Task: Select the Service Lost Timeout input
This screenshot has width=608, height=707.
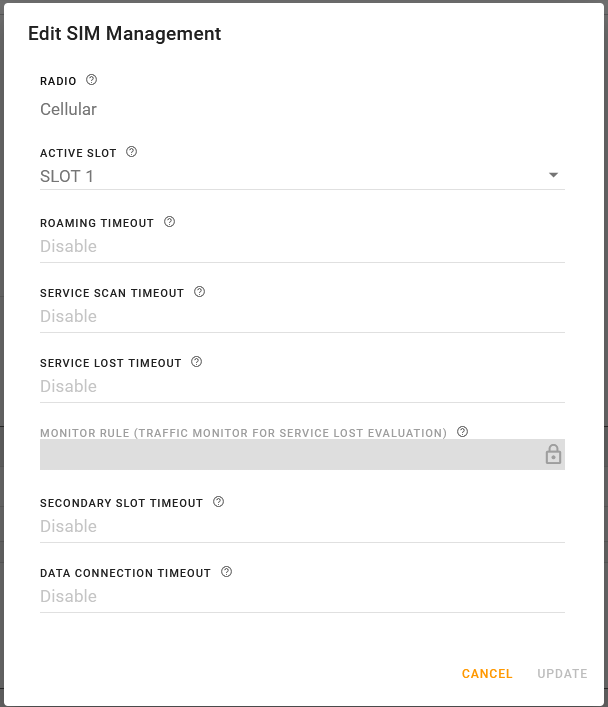Action: pos(300,387)
